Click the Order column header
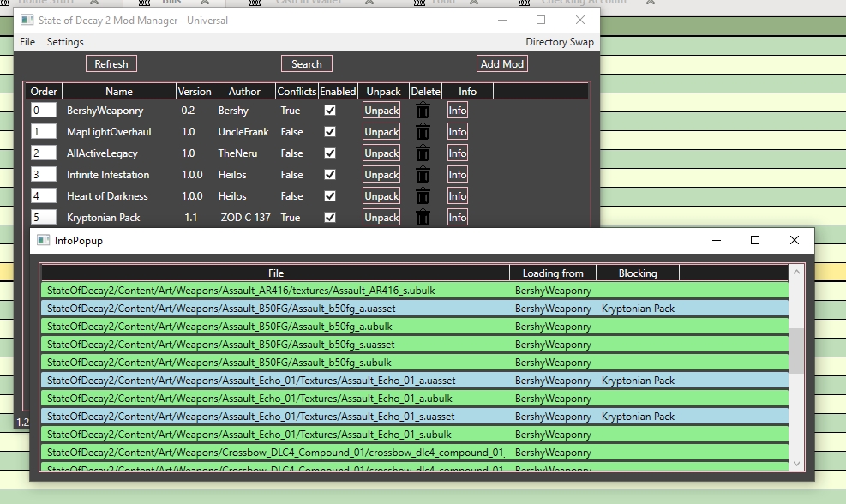The width and height of the screenshot is (846, 504). pos(44,91)
